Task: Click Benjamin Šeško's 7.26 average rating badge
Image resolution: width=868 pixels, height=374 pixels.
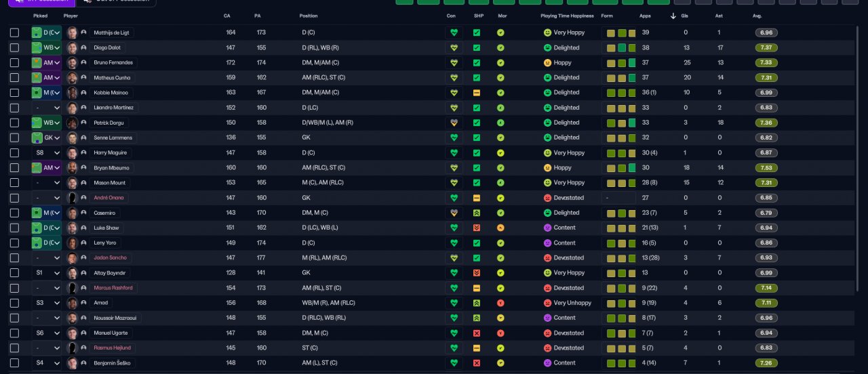Action: (766, 362)
